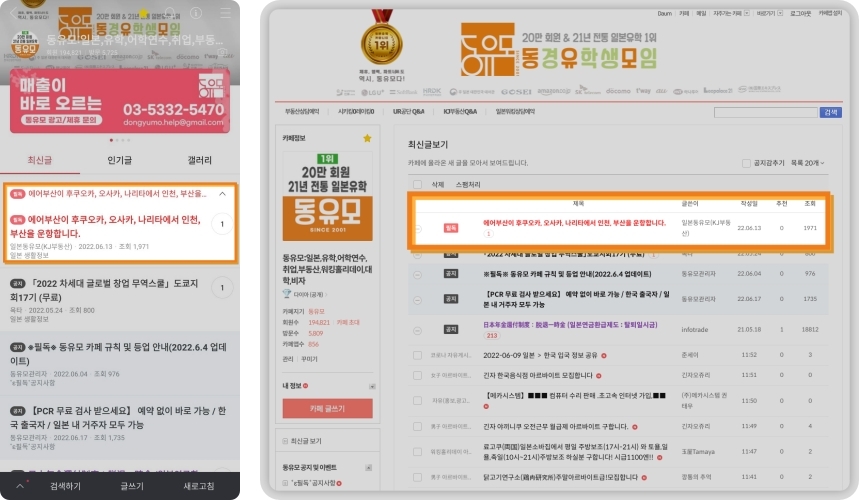Tap comment count bubble on 에어부산 mobile post
The image size is (859, 500).
[x=222, y=224]
